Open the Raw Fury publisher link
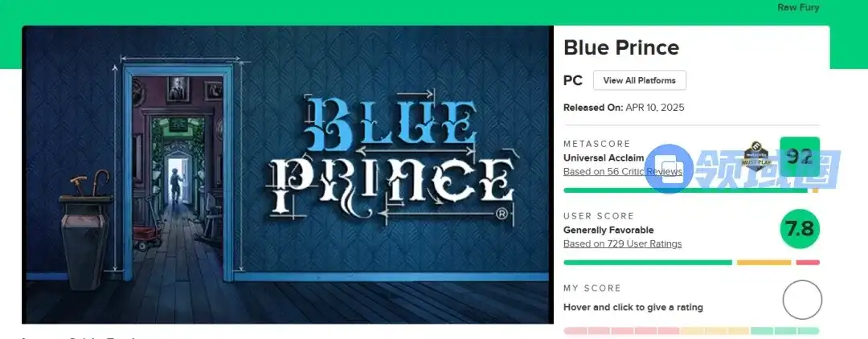Viewport: 868px width, 339px height. point(798,8)
